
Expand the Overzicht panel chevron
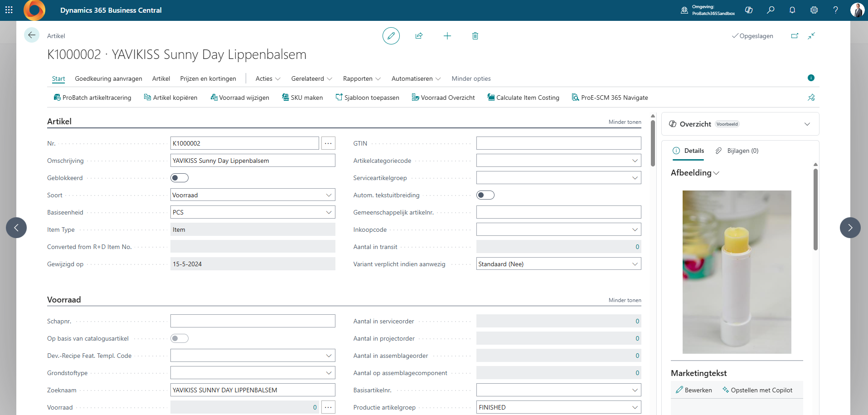pyautogui.click(x=807, y=124)
